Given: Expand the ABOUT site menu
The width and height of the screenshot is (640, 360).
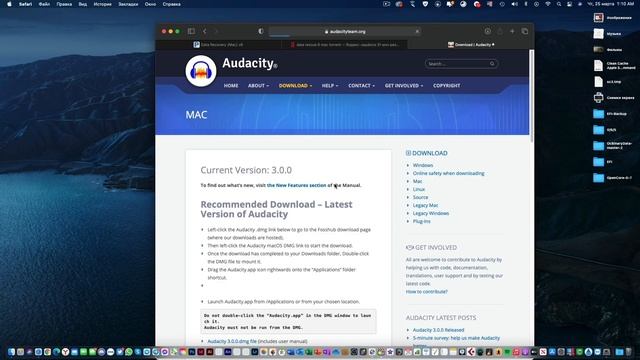Looking at the screenshot, I should 258,86.
